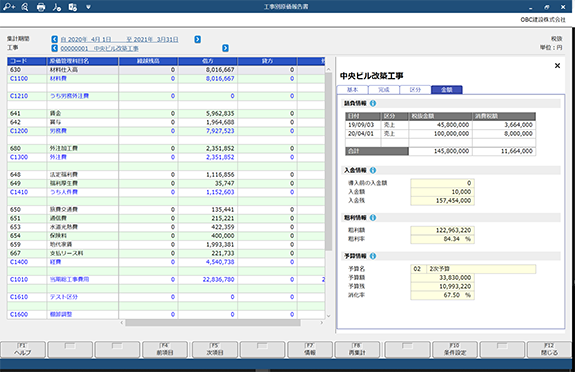This screenshot has width=575, height=372.
Task: Click the 22,836,780 total for C1010
Action: (x=219, y=279)
